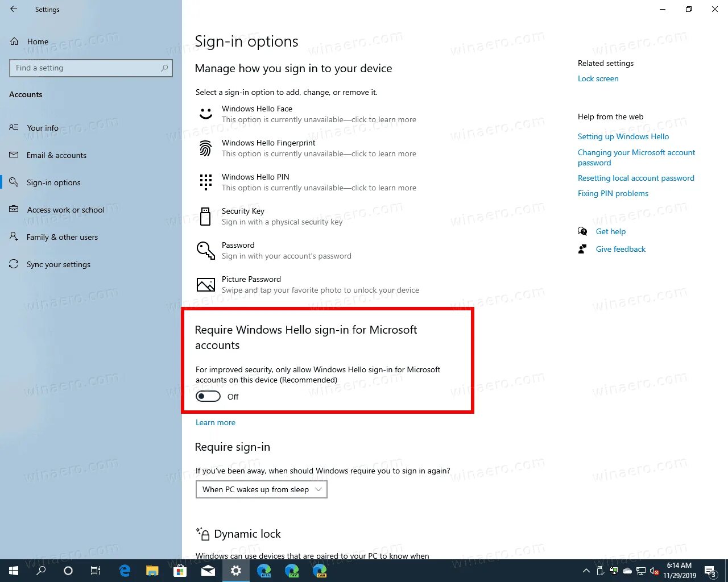
Task: Click the Give feedback person icon
Action: pos(582,249)
